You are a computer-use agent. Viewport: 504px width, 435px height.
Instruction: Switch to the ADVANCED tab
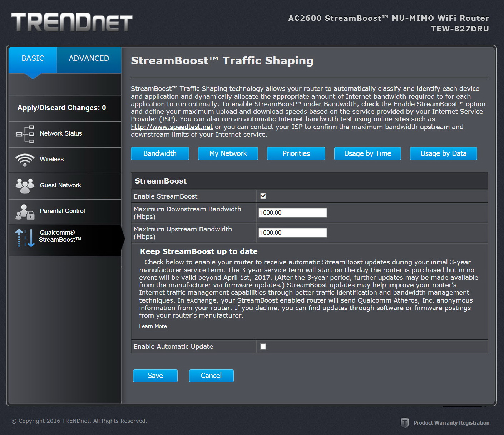pyautogui.click(x=89, y=60)
